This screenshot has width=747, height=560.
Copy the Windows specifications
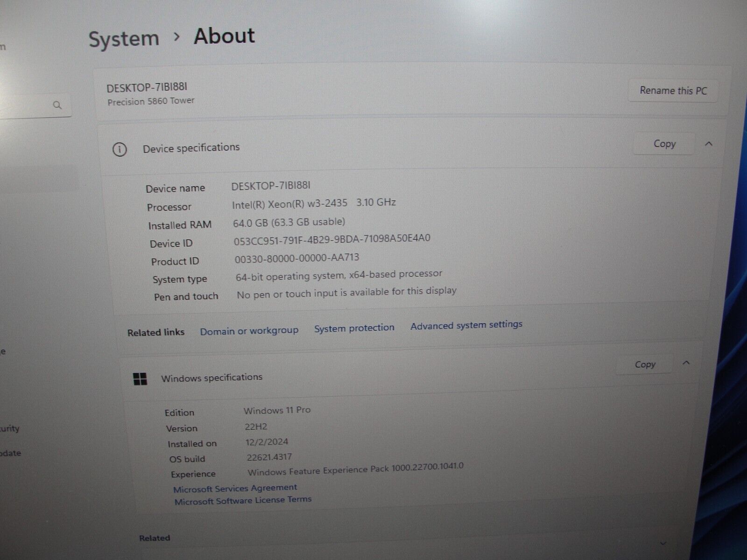(x=645, y=364)
